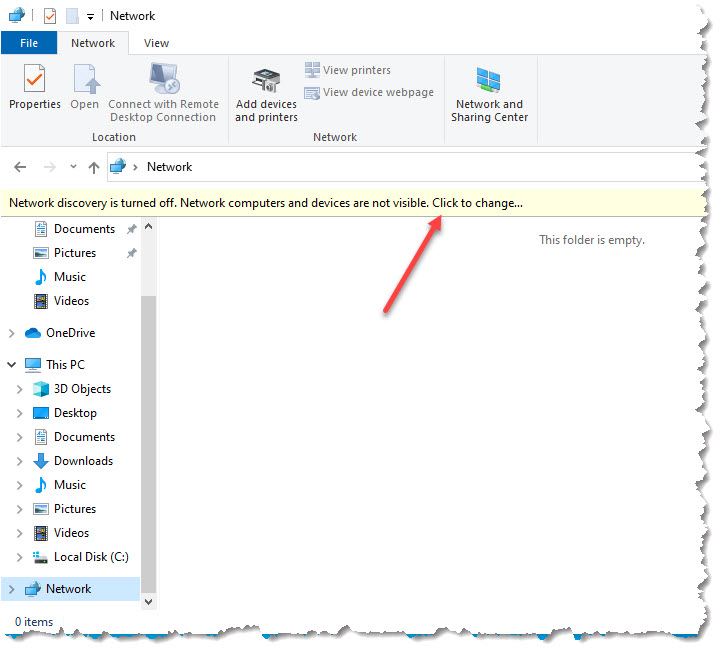Expand the Network tree node
Image resolution: width=723 pixels, height=654 pixels.
point(11,589)
